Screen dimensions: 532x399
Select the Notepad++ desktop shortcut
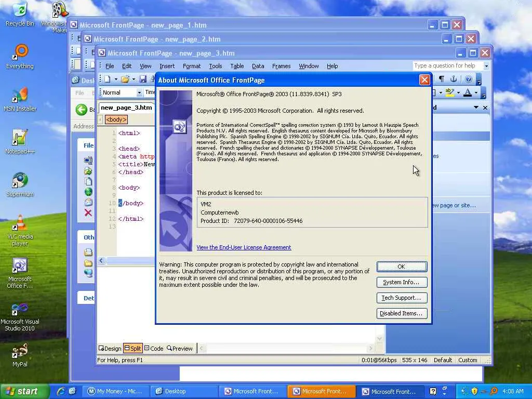(20, 142)
